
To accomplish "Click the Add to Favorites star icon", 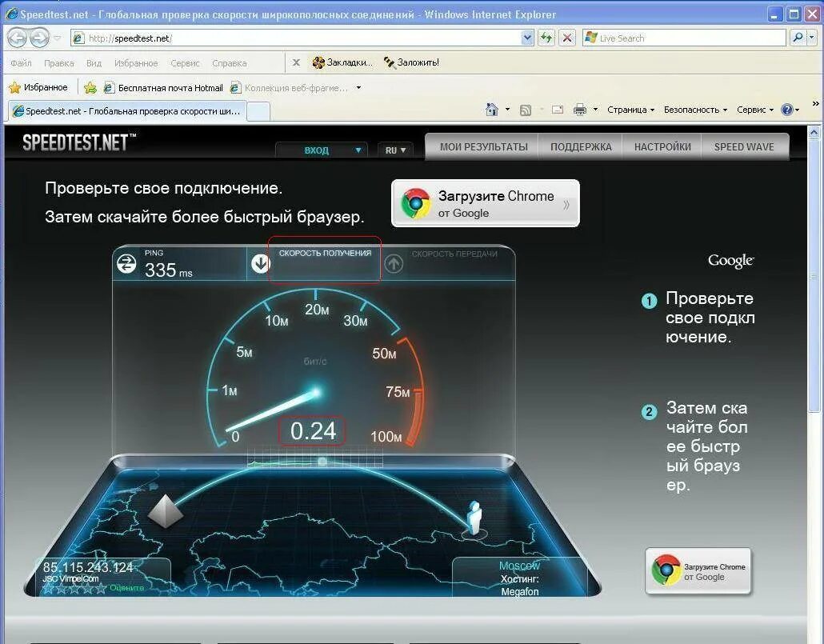I will click(90, 88).
